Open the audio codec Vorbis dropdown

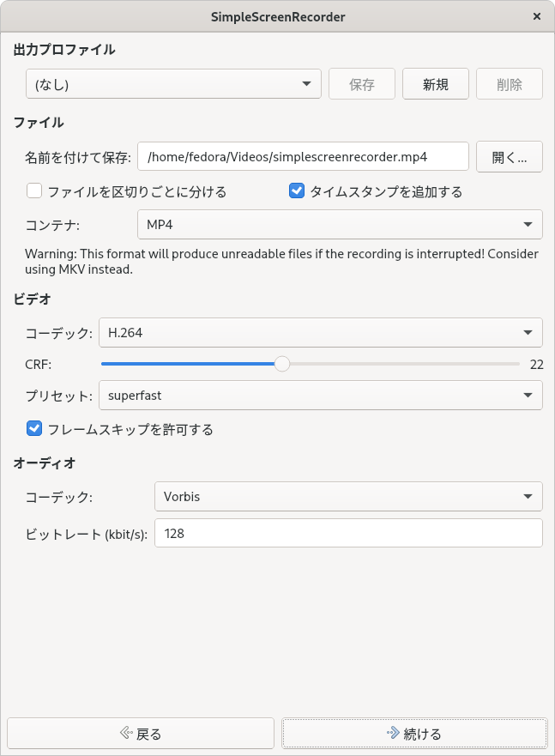click(x=348, y=497)
